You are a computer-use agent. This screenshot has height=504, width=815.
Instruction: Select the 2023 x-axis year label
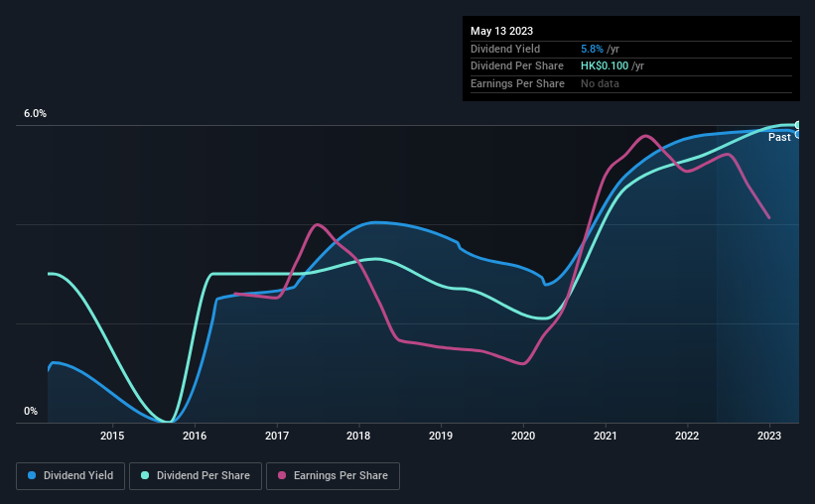point(769,436)
